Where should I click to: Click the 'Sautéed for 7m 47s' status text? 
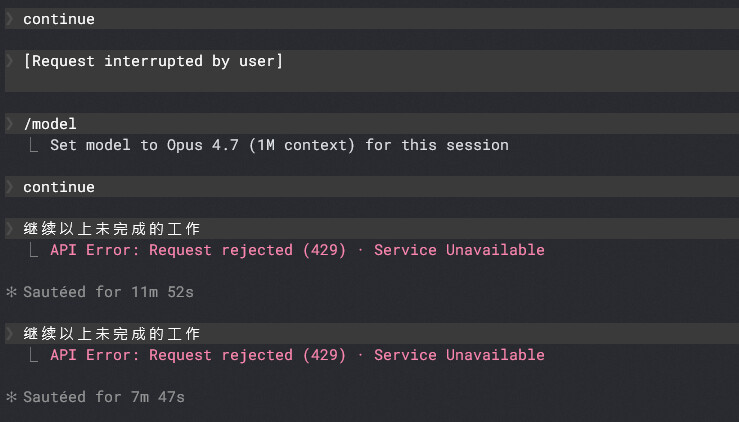(104, 397)
